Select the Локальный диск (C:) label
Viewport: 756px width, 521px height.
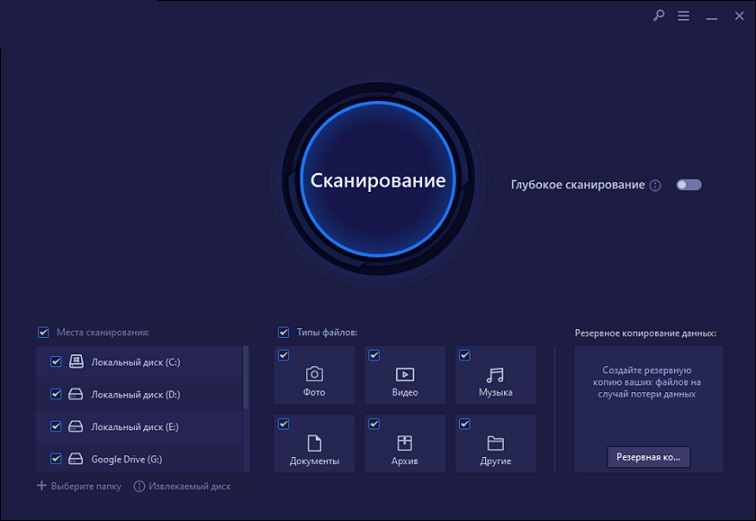(x=136, y=362)
